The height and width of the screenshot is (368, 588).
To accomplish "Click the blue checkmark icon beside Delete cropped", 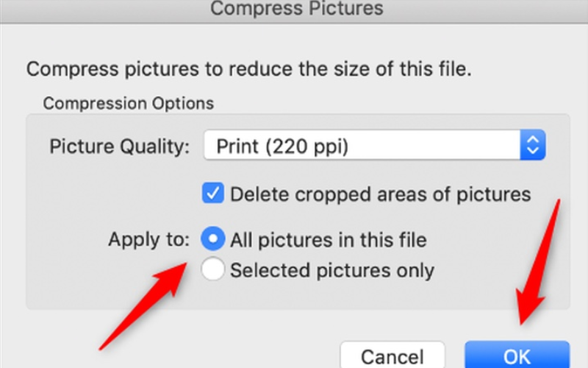I will [x=213, y=194].
